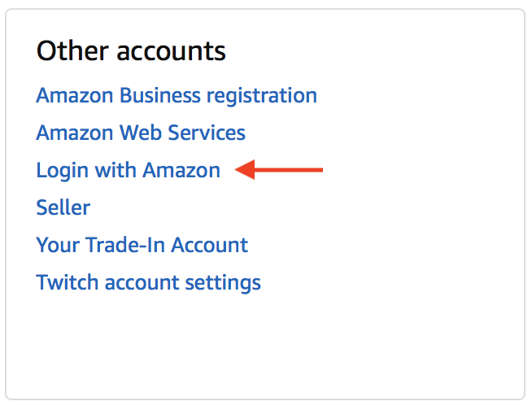Click the business registration link
Viewport: 532px width, 410px height.
[177, 96]
